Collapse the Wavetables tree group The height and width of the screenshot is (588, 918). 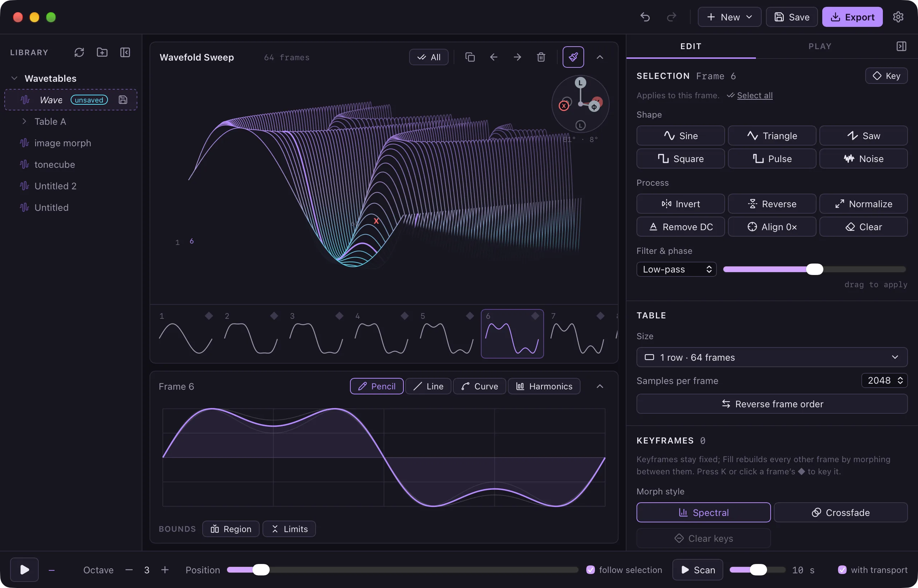pyautogui.click(x=14, y=78)
